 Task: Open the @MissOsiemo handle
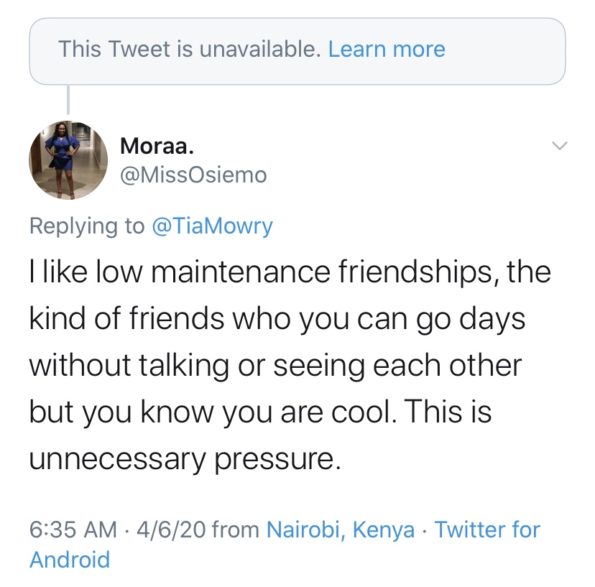pyautogui.click(x=194, y=175)
